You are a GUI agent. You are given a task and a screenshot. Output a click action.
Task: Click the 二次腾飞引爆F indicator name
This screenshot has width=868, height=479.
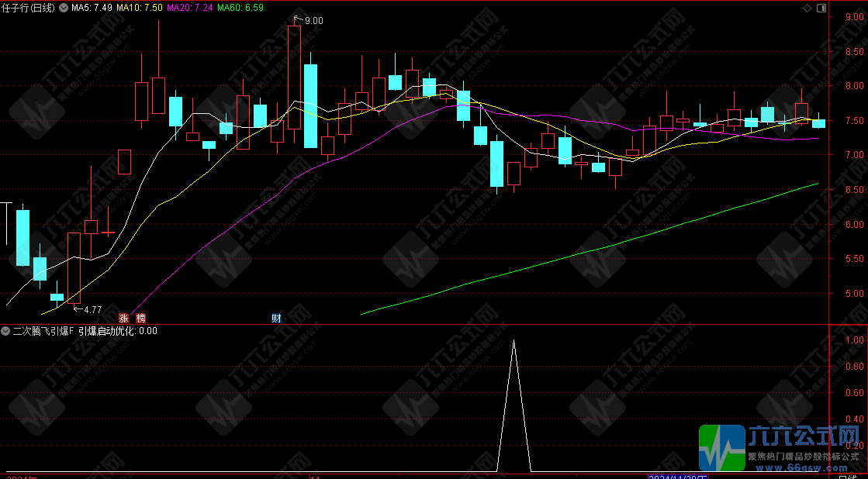pos(43,331)
